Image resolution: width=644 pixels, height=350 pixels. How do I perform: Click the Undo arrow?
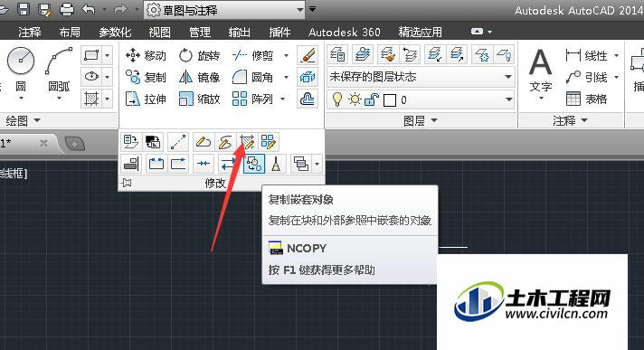coord(89,9)
